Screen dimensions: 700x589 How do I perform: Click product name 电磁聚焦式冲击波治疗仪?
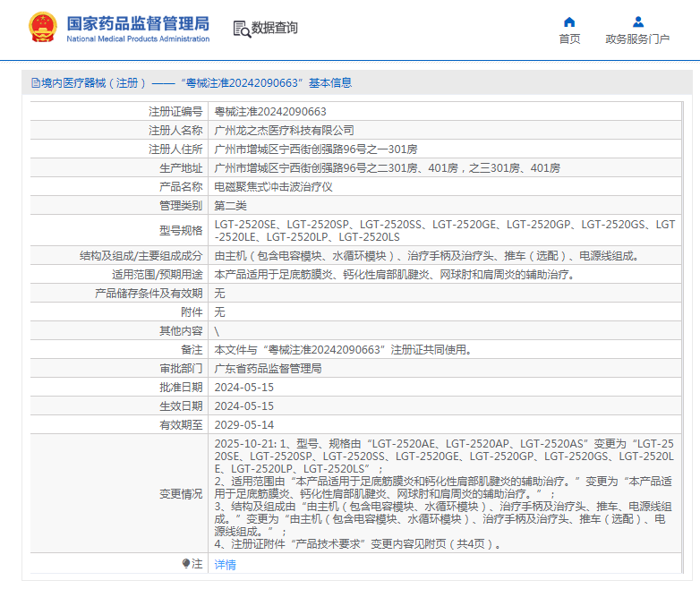tap(273, 187)
